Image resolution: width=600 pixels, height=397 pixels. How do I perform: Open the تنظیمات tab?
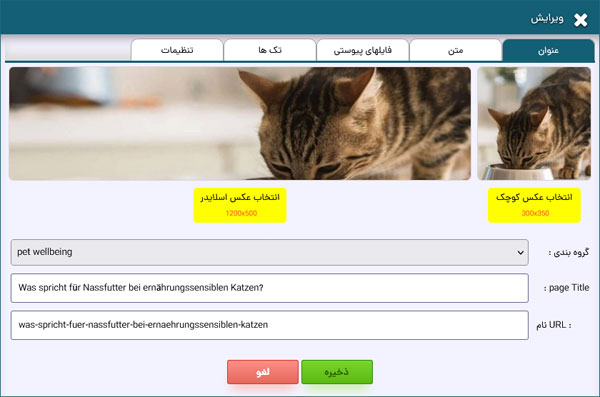coord(177,50)
